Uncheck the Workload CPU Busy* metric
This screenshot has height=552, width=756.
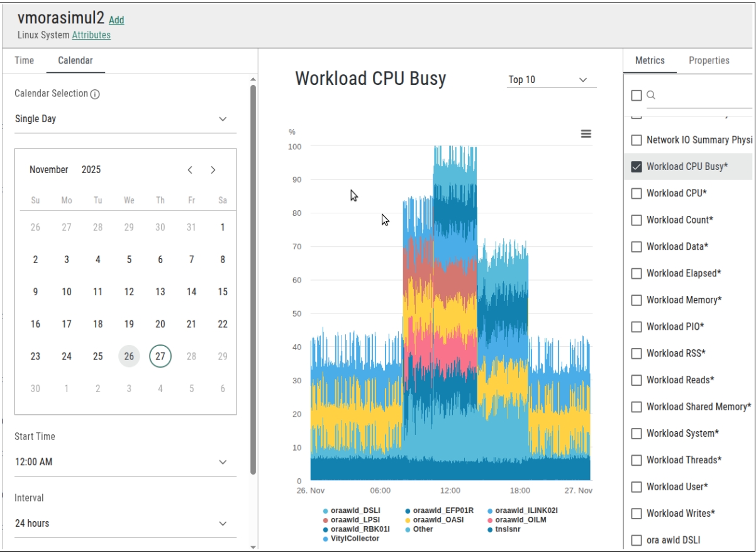(x=636, y=167)
